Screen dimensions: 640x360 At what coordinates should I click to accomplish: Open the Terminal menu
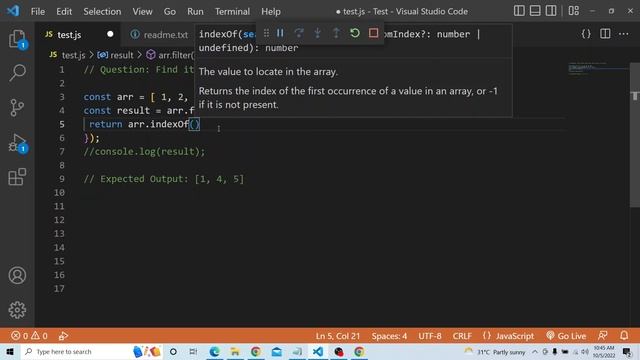[x=232, y=11]
